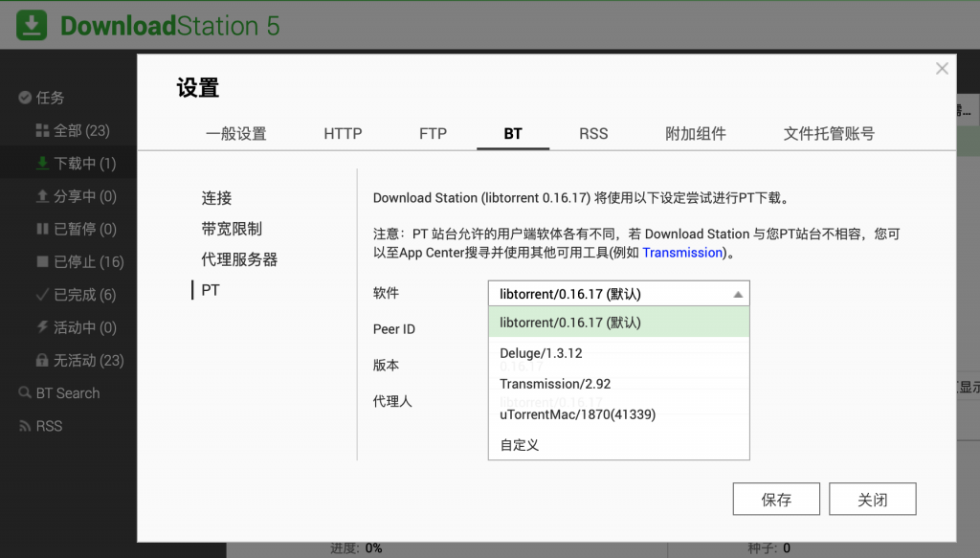Click the 保存 save button
The image size is (980, 558).
click(775, 498)
